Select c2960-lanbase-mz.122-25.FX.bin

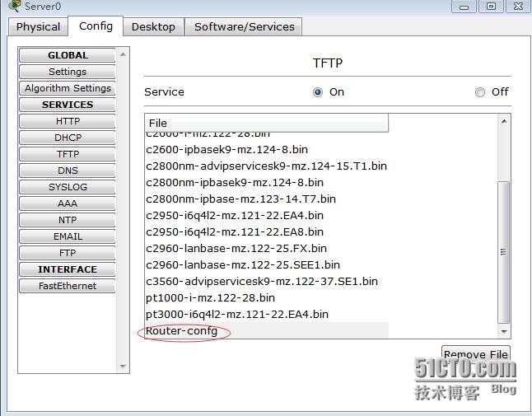(x=267, y=248)
